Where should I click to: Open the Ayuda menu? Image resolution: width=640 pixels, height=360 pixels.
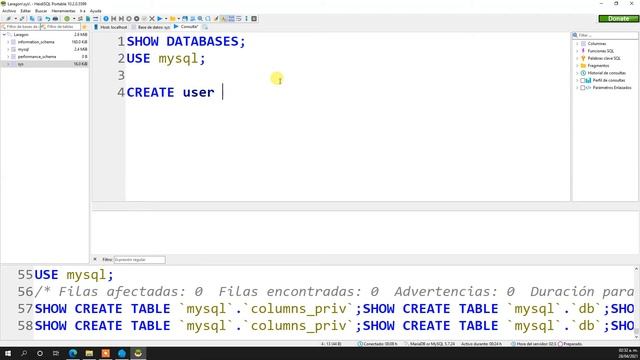pos(96,11)
